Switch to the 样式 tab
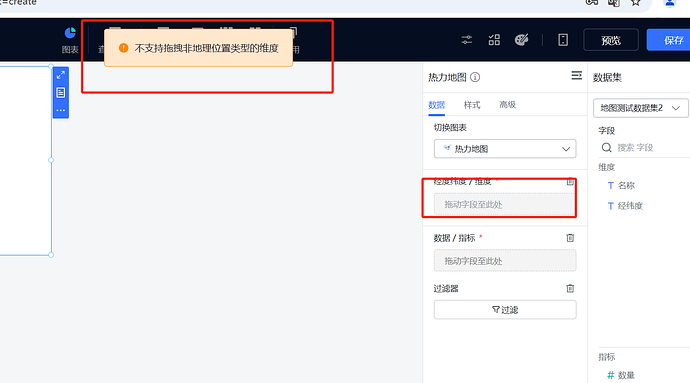The width and height of the screenshot is (690, 383). 472,105
